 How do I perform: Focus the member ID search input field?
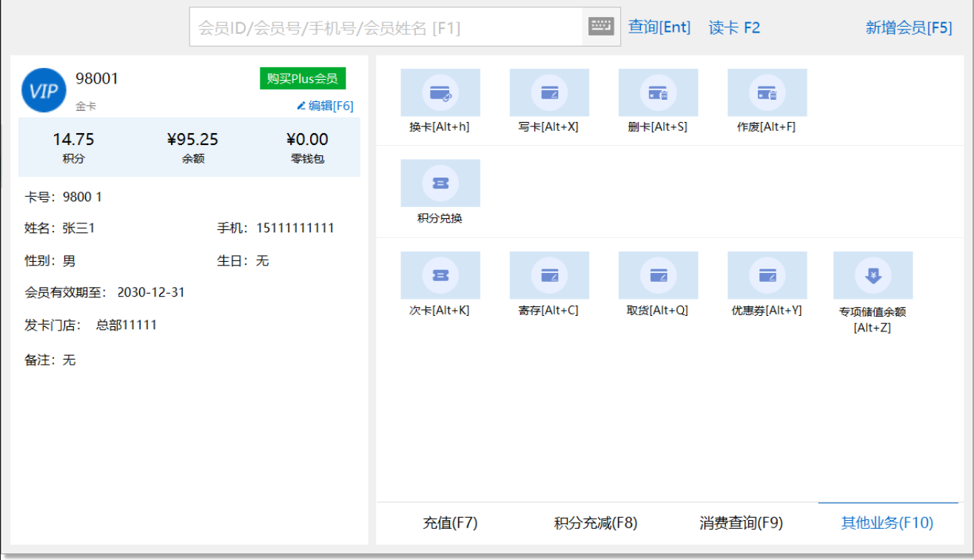pos(385,28)
